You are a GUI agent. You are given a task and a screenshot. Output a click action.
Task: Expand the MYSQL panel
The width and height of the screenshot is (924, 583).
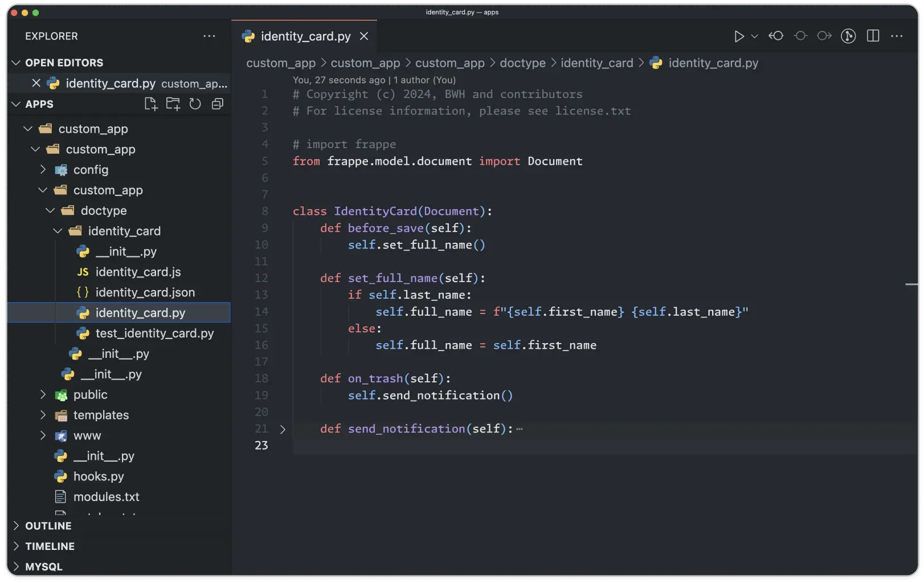click(x=43, y=566)
